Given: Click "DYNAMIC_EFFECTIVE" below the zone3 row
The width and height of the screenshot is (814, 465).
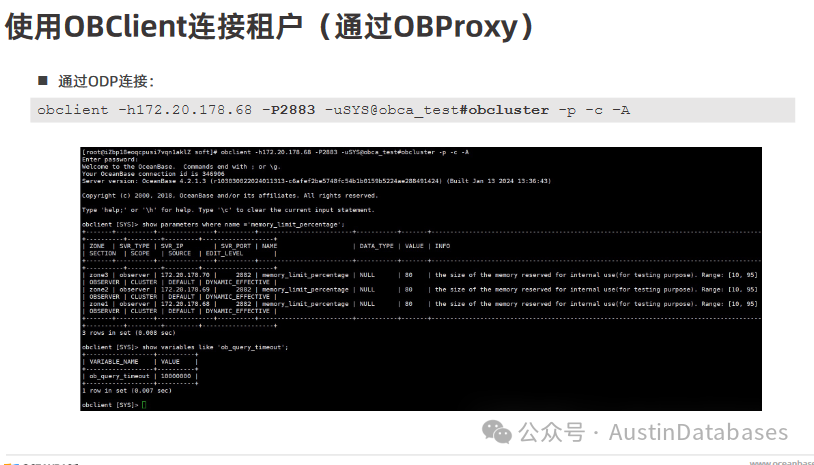Looking at the screenshot, I should 238,282.
